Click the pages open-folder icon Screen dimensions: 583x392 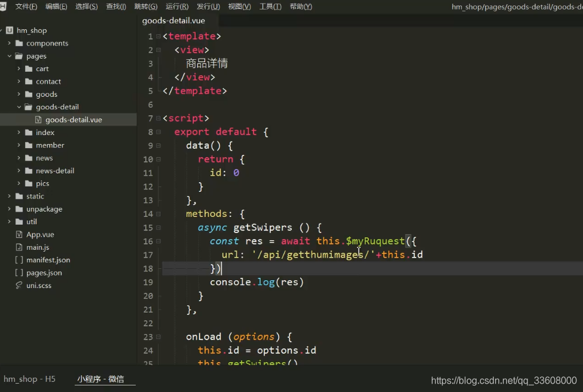(x=19, y=56)
